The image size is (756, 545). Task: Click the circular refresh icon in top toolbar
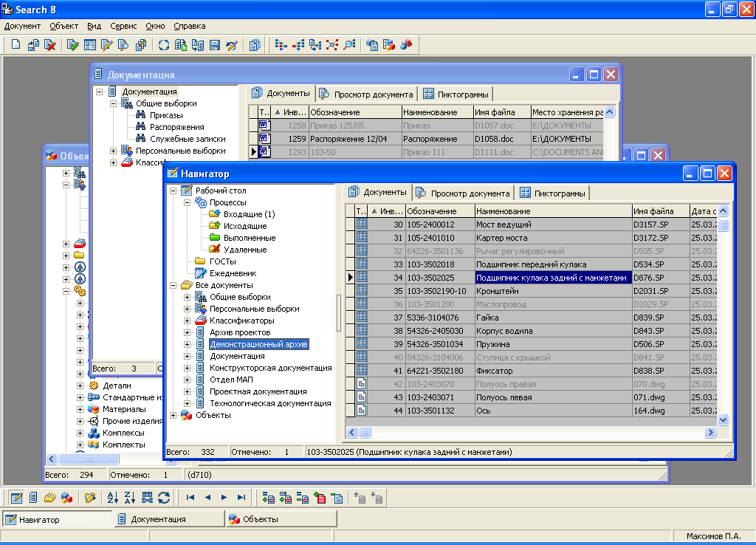click(x=163, y=45)
